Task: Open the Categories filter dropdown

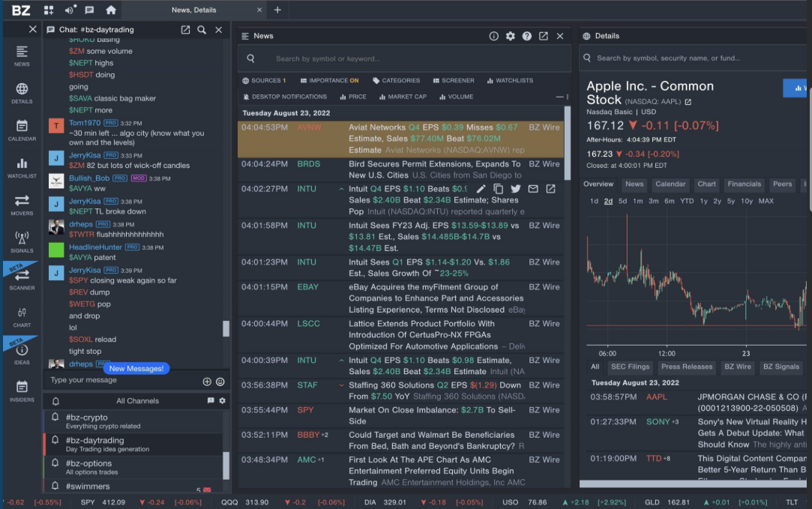Action: (396, 80)
